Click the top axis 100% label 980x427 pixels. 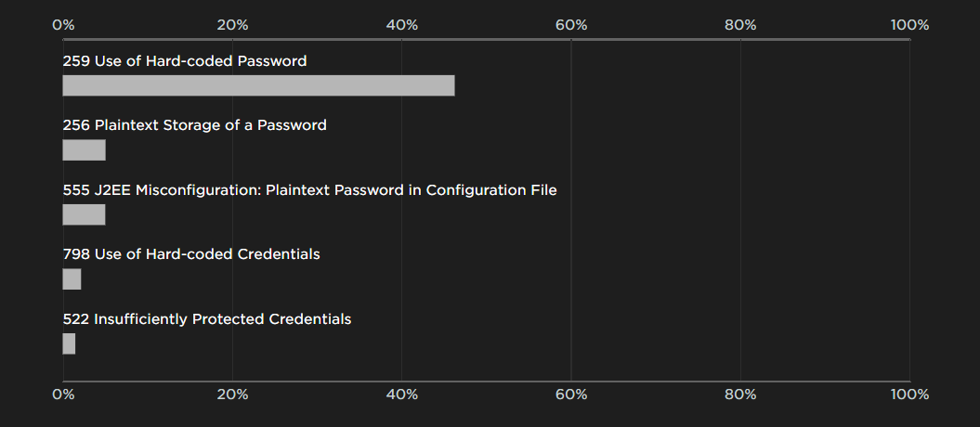click(910, 25)
